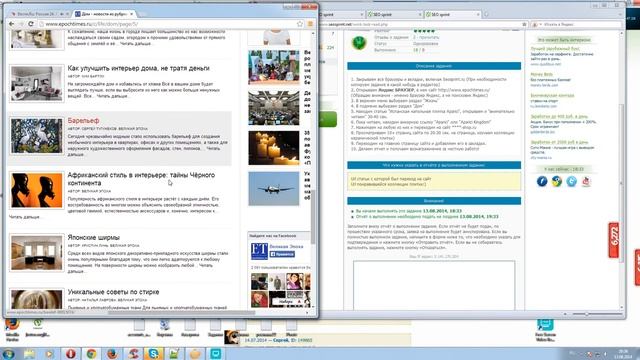The image size is (640, 360).
Task: Open article Как улучшить интерьер дома
Action: click(138, 68)
